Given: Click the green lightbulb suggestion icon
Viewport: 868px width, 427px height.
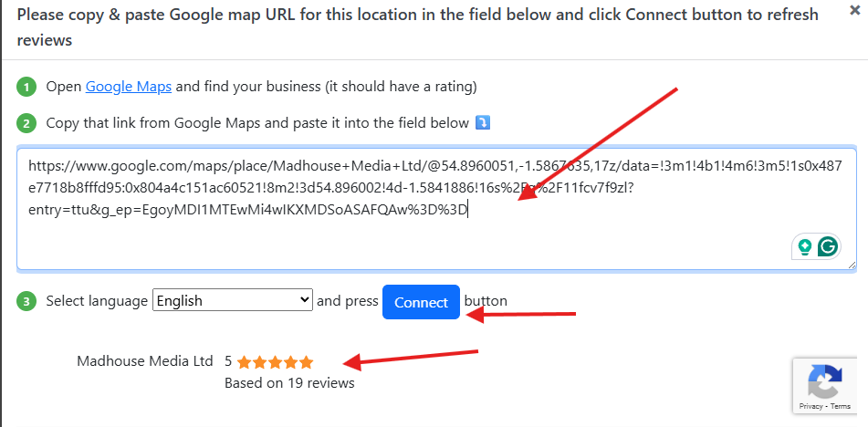Looking at the screenshot, I should (x=805, y=246).
